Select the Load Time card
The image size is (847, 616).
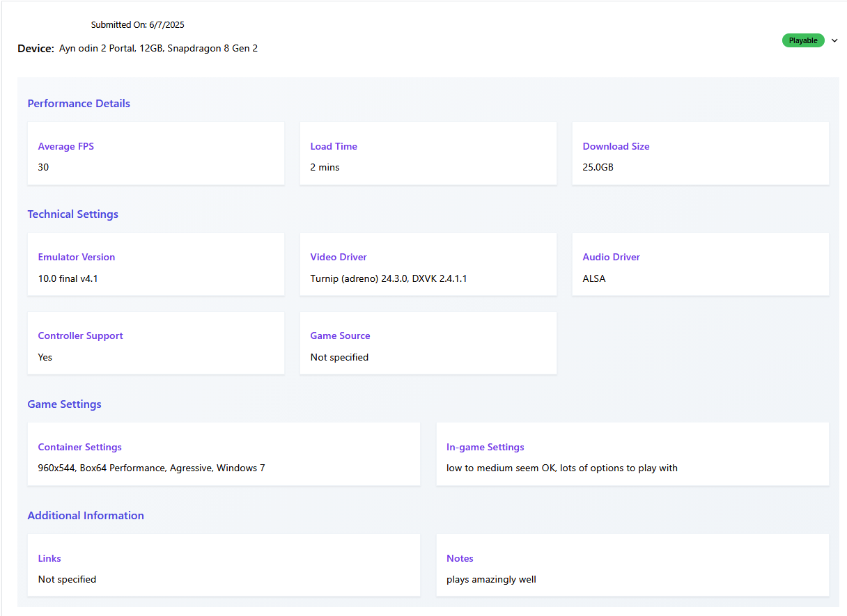click(x=428, y=154)
